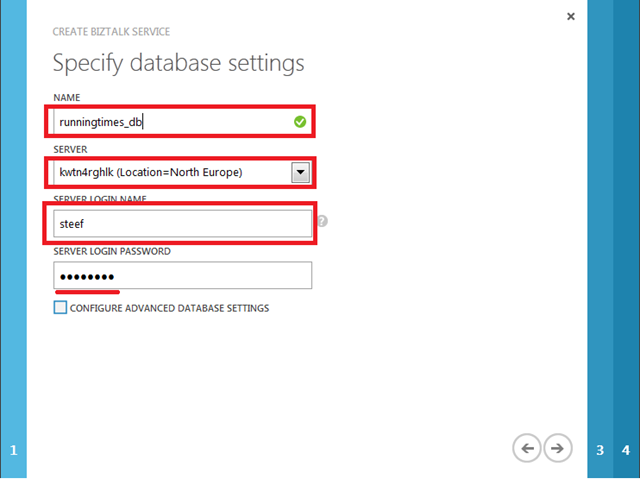The height and width of the screenshot is (479, 640).
Task: Jump to wizard step 3
Action: coord(600,450)
